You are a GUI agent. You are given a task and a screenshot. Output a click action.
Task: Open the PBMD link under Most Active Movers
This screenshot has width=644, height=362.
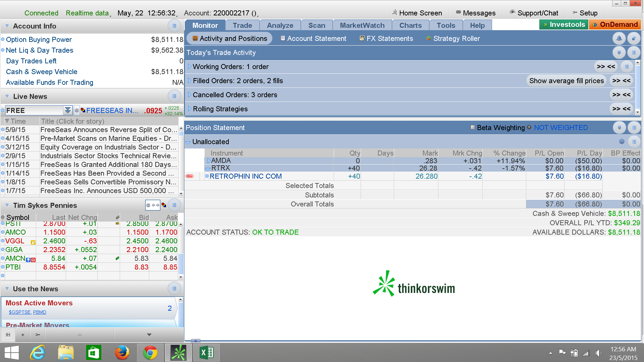tap(40, 312)
